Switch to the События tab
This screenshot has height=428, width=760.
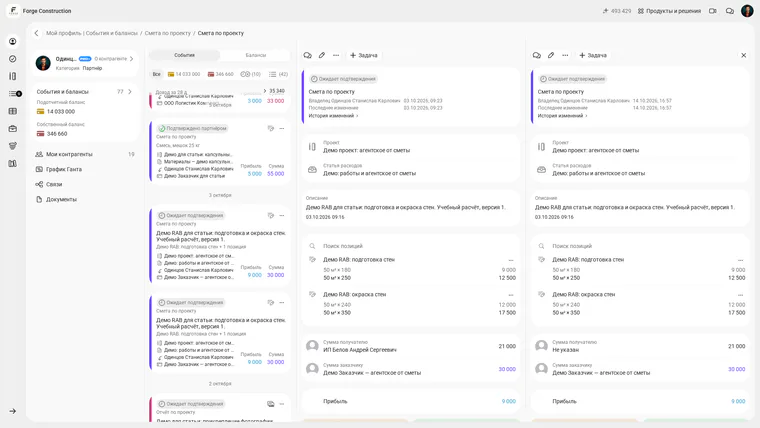click(x=184, y=55)
